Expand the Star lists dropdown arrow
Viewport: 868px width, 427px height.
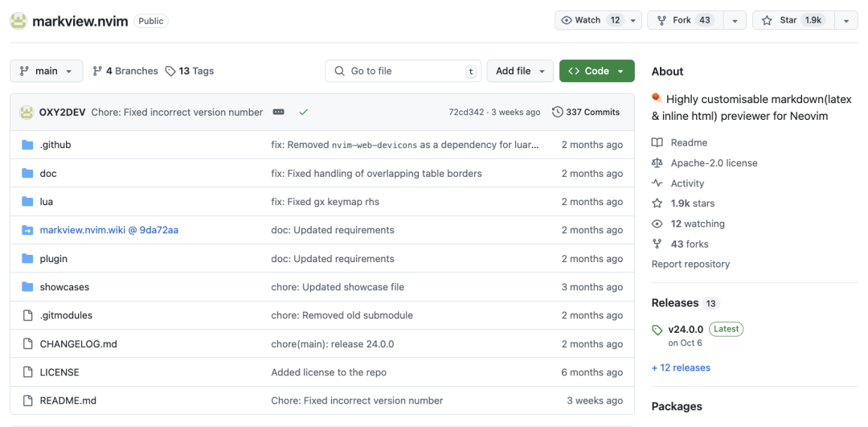[847, 20]
